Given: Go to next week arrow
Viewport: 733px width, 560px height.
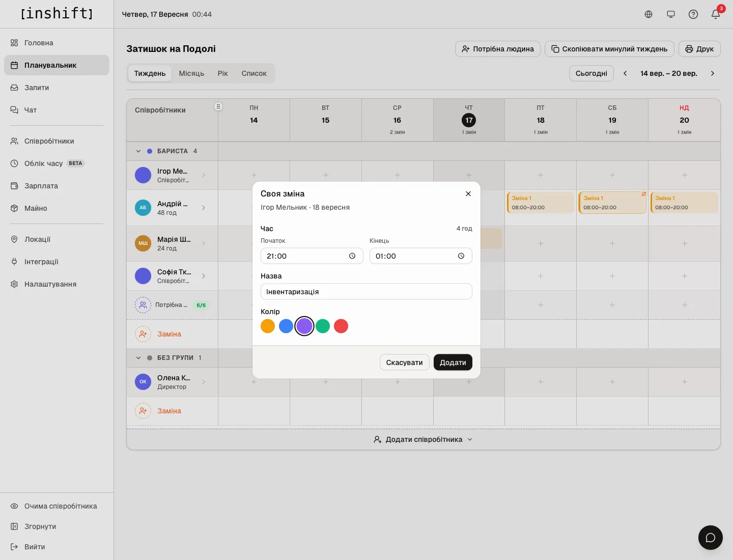Looking at the screenshot, I should click(x=713, y=73).
